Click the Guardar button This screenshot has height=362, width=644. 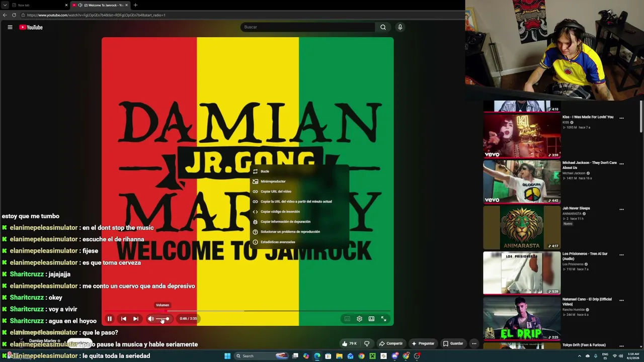[x=453, y=344]
